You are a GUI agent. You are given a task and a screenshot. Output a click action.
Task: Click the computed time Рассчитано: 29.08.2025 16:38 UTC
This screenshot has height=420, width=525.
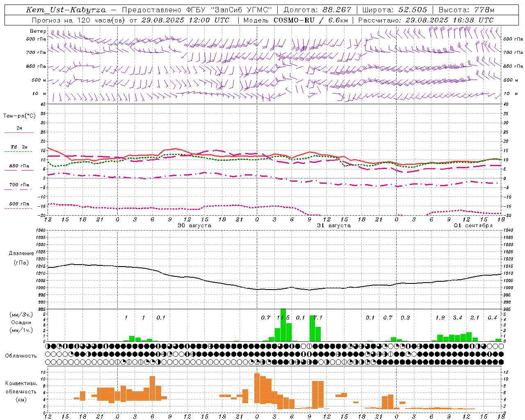pyautogui.click(x=426, y=20)
